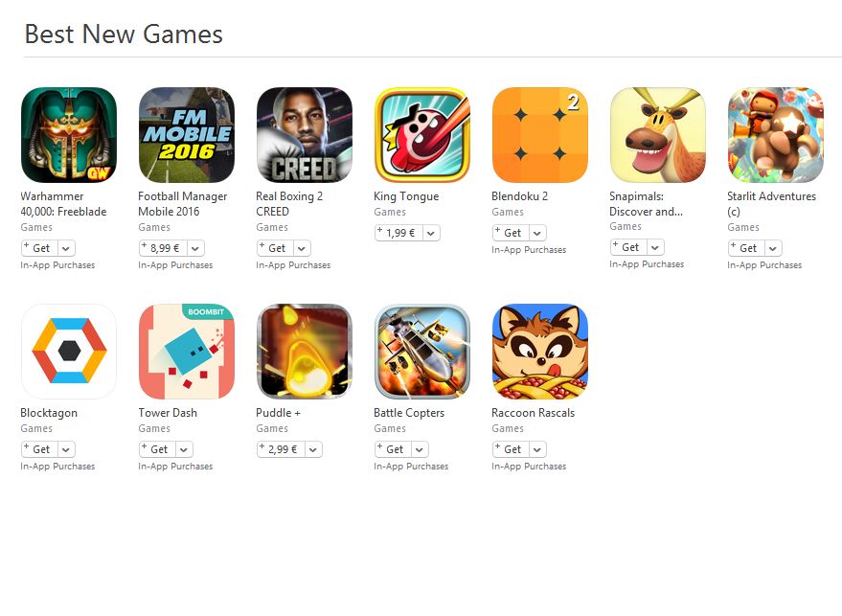Screen dimensions: 842x616
Task: Open the Get dropdown arrow under Blocktagon
Action: 66,449
